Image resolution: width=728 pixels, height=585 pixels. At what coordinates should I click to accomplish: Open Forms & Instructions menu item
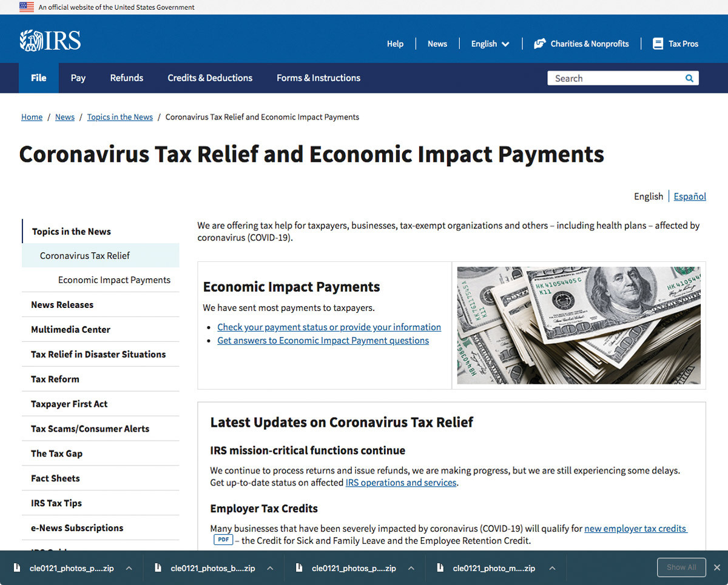click(318, 78)
